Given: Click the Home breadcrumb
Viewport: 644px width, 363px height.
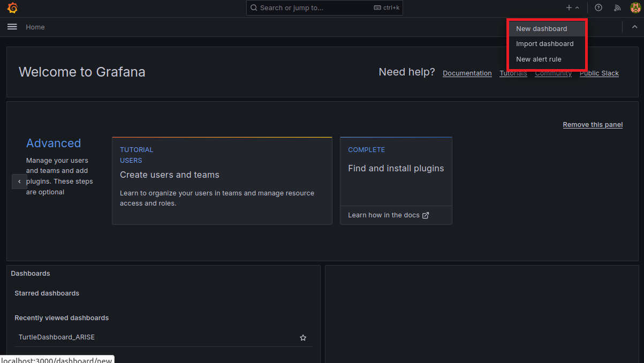Looking at the screenshot, I should (35, 27).
